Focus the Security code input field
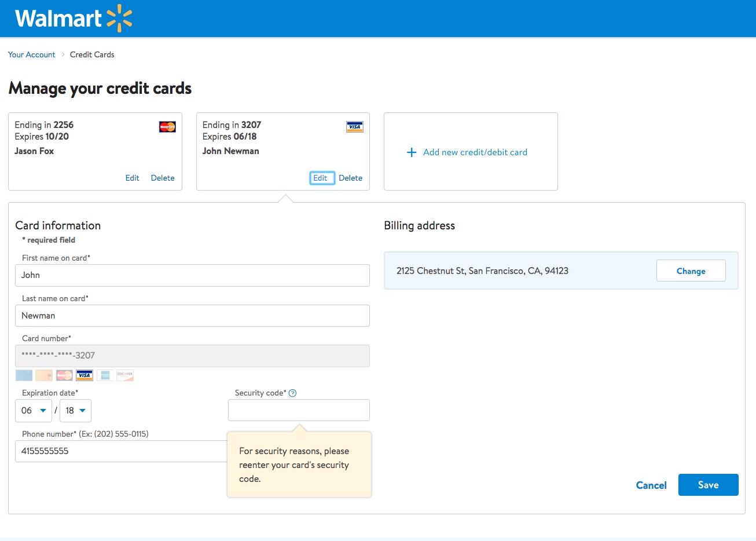The image size is (756, 541). coord(299,410)
